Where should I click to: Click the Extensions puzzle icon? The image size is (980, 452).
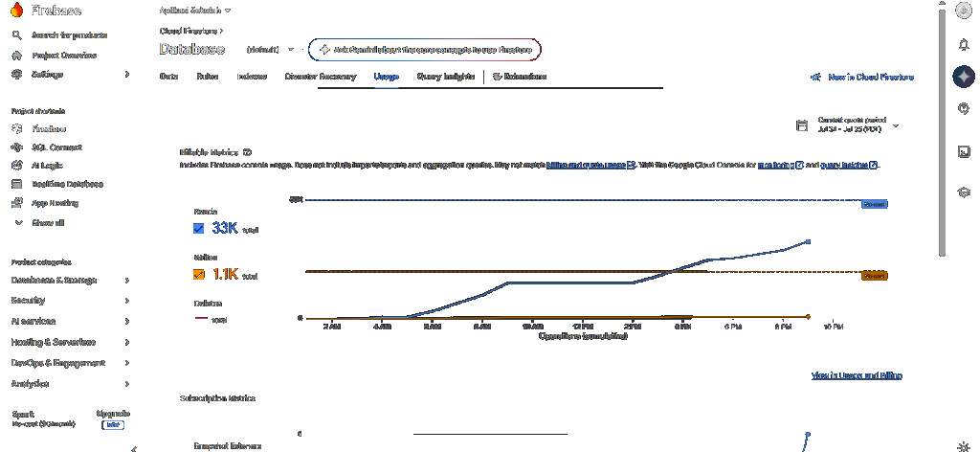497,77
